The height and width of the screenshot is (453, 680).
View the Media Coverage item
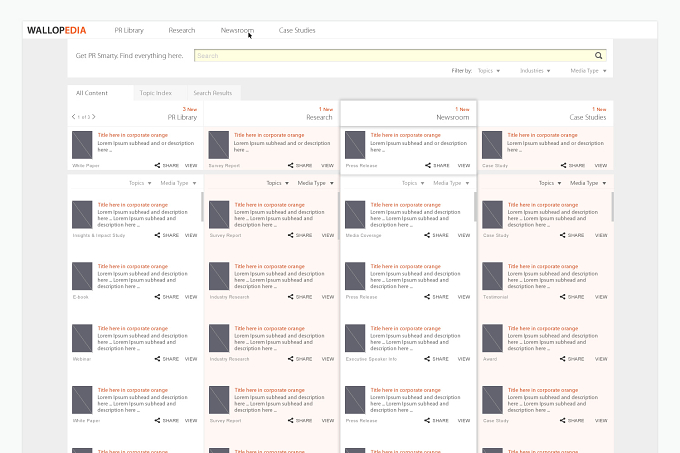464,235
